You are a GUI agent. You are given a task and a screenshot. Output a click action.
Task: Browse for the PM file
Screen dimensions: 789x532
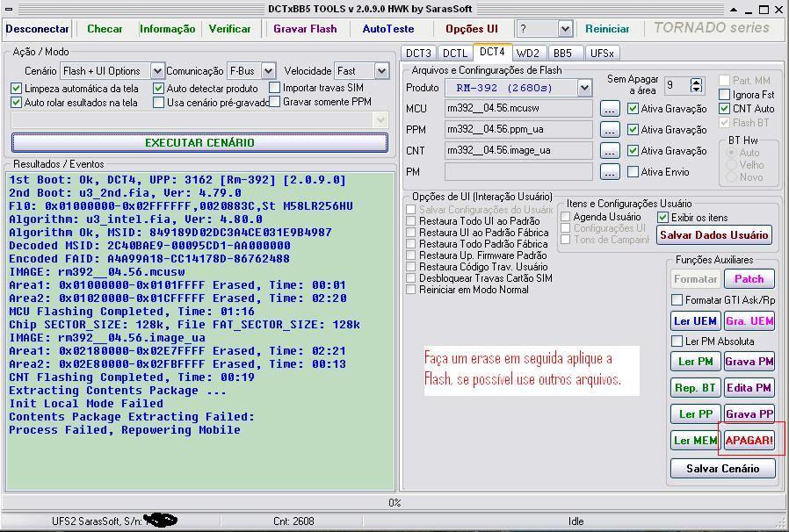[610, 172]
